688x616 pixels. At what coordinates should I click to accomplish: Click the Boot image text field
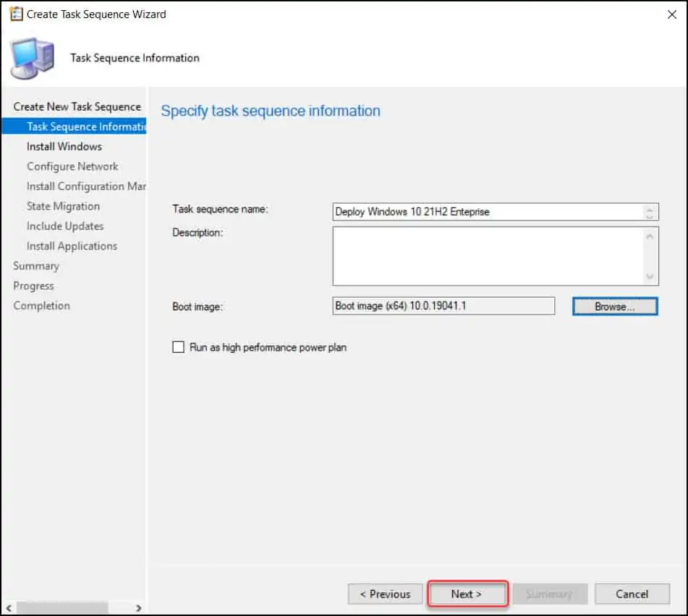(x=443, y=306)
